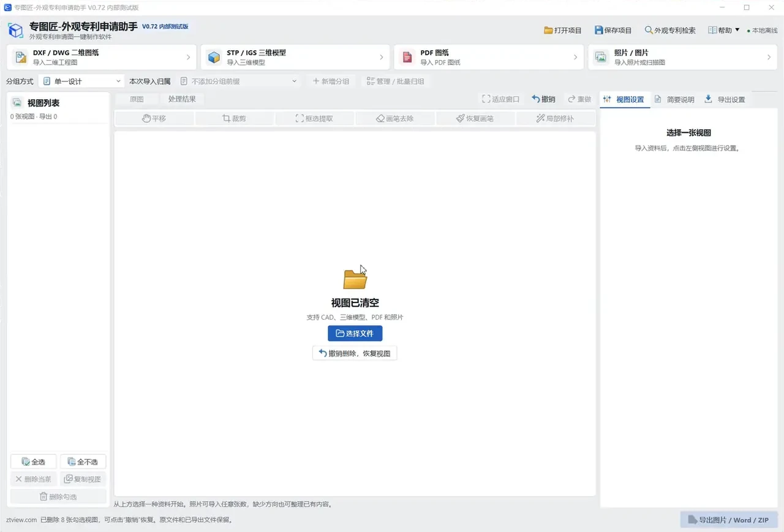
Task: Click the 全选 select-all button
Action: 34,462
